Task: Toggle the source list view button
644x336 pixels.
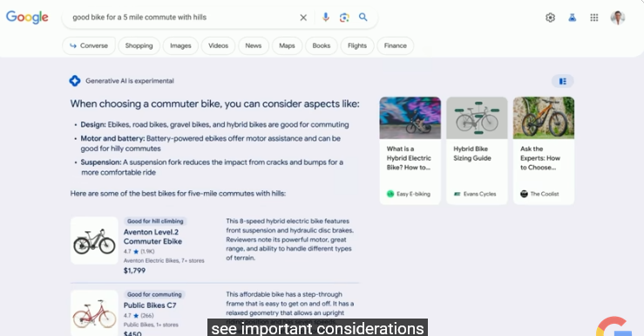Action: tap(563, 81)
